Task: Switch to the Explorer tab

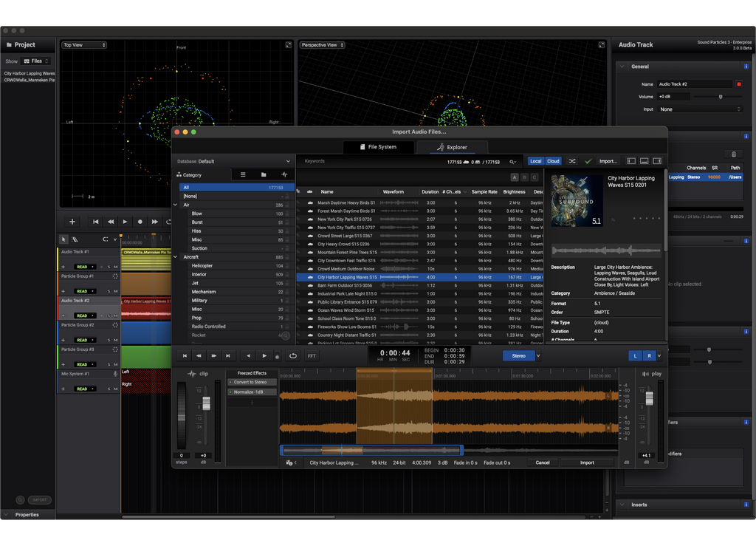Action: coord(452,147)
